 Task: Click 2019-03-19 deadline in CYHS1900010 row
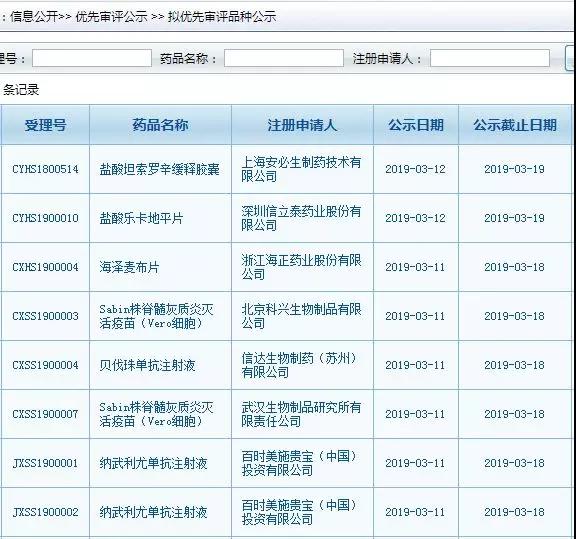point(514,218)
